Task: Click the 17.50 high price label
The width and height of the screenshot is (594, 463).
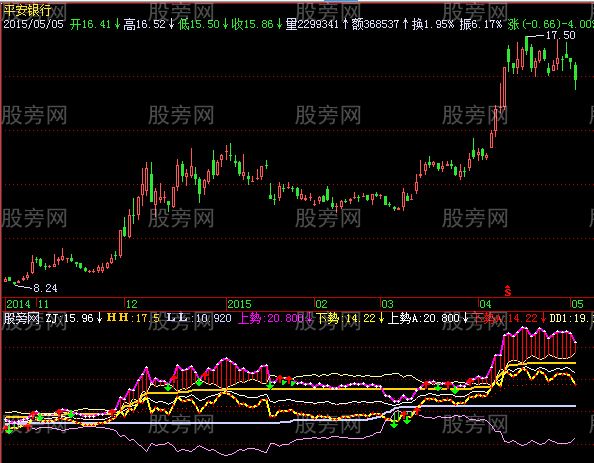Action: (560, 35)
